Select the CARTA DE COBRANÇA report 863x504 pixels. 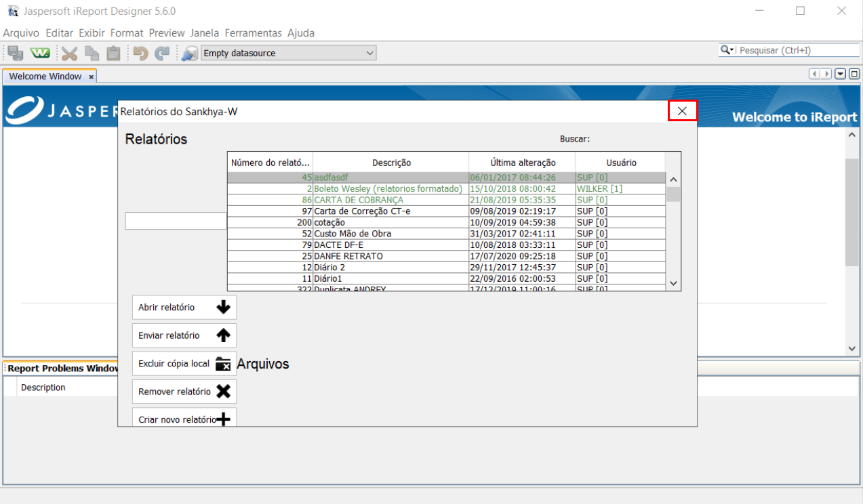point(447,200)
